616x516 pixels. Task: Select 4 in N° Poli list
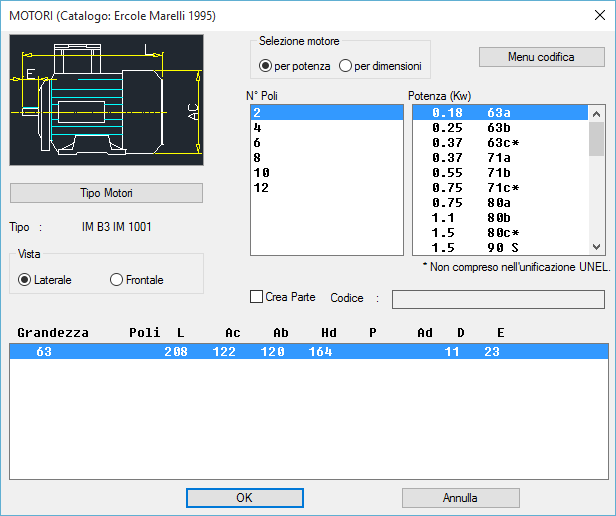click(327, 128)
